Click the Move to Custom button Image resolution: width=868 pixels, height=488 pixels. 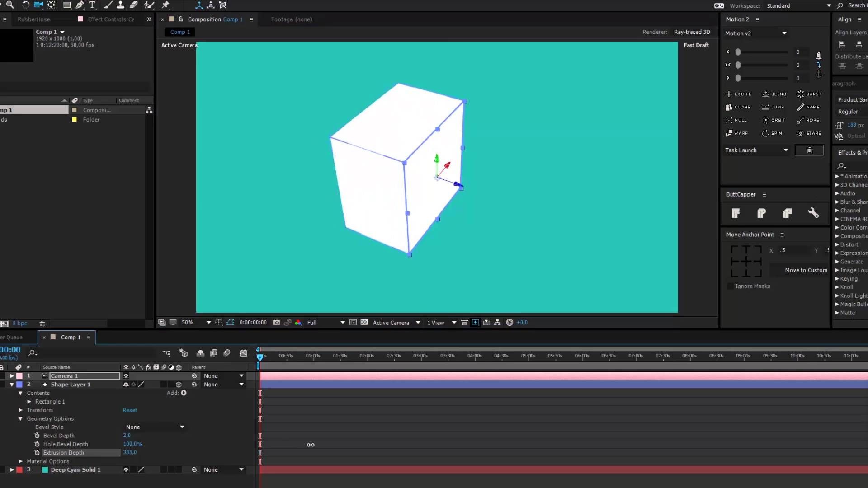806,270
